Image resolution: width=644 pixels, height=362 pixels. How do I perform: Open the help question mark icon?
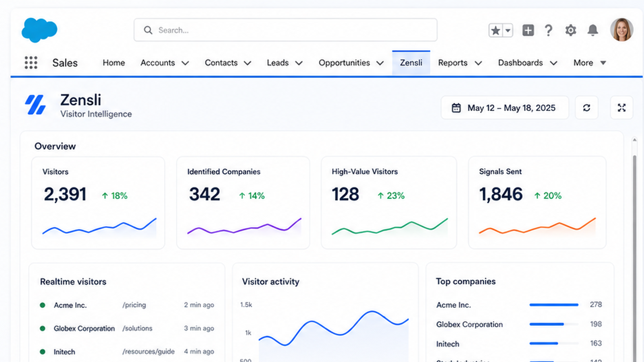pyautogui.click(x=548, y=30)
